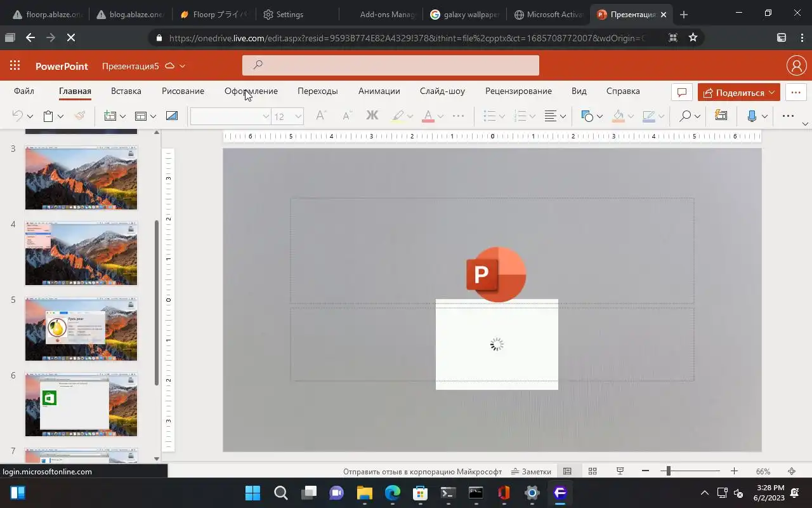Open Microsoft Edge from taskbar
This screenshot has width=812, height=508.
pyautogui.click(x=393, y=493)
